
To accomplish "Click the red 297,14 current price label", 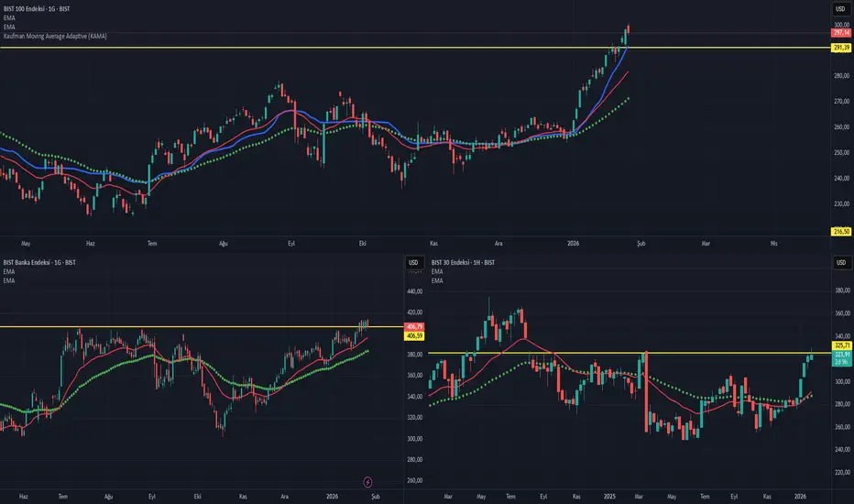I will [x=840, y=31].
